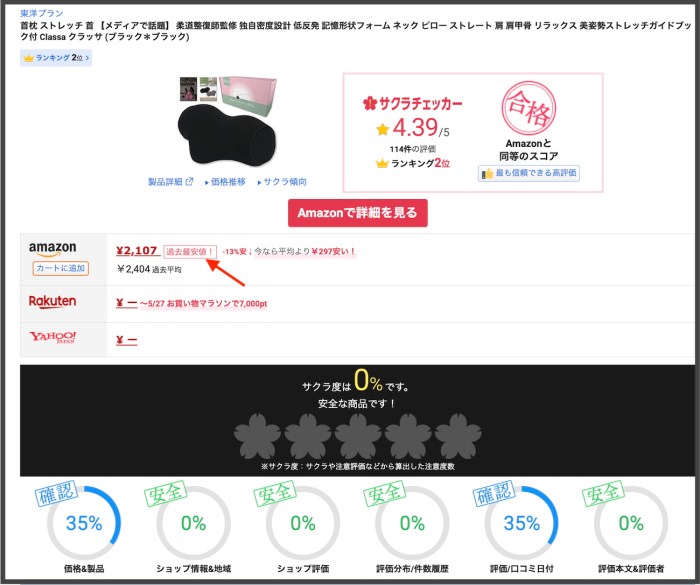Open 製品詳細 external link icon

pos(189,181)
